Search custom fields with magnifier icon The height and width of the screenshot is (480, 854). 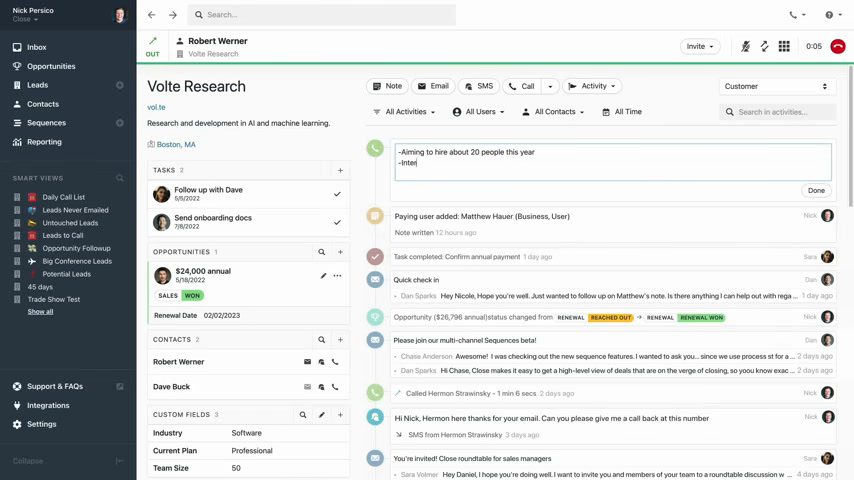tap(303, 415)
